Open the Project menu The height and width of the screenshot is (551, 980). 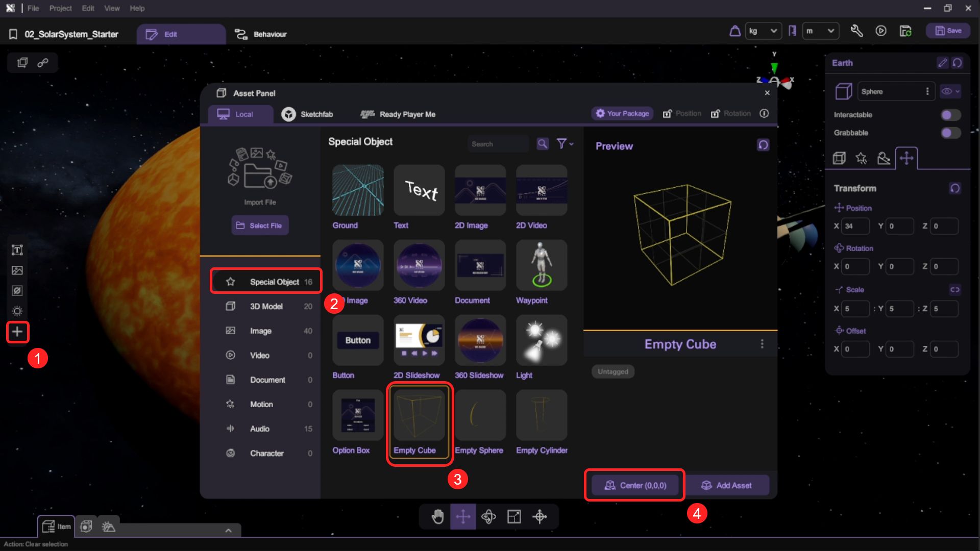tap(60, 8)
